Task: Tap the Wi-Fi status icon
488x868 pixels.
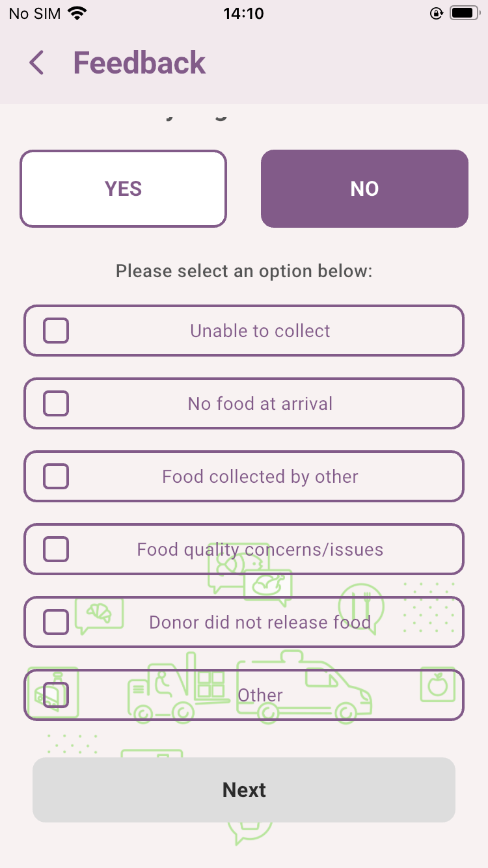Action: [77, 14]
